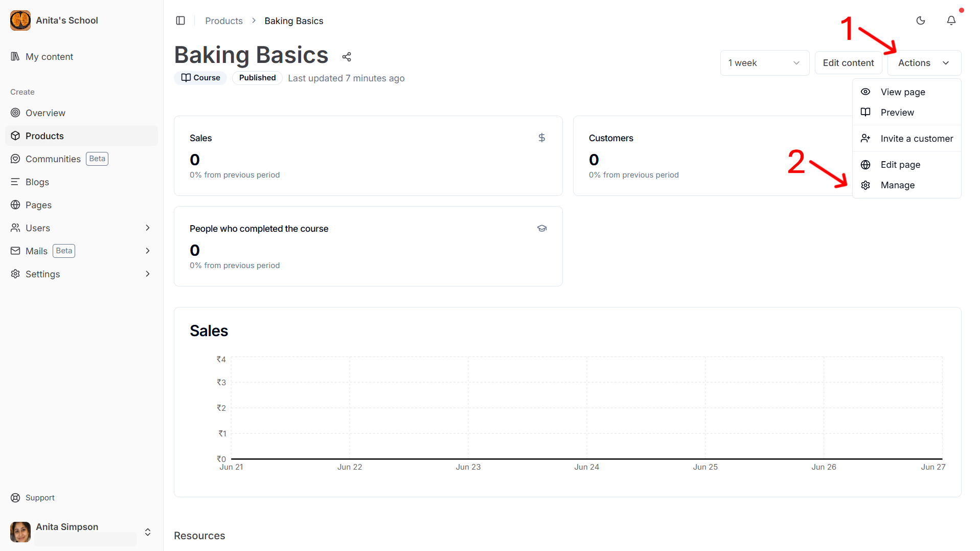Switch to dark mode with the moon icon
Image resolution: width=980 pixels, height=551 pixels.
[x=921, y=20]
